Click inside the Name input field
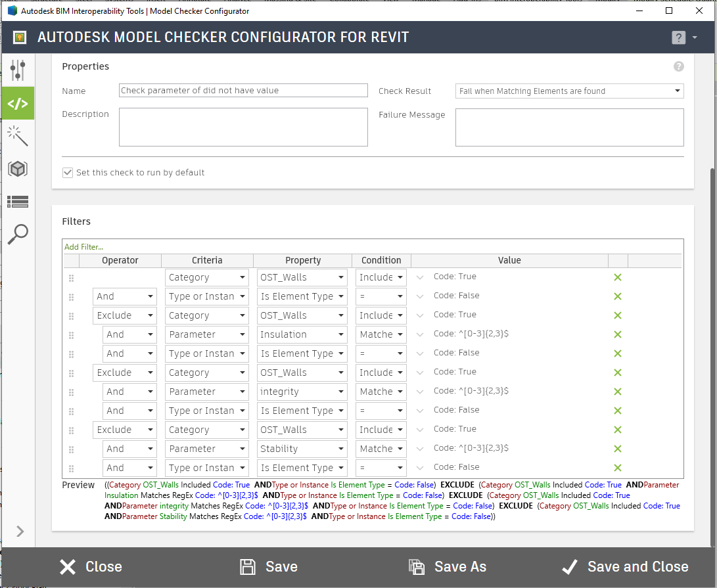Viewport: 717px width, 588px height. 243,91
